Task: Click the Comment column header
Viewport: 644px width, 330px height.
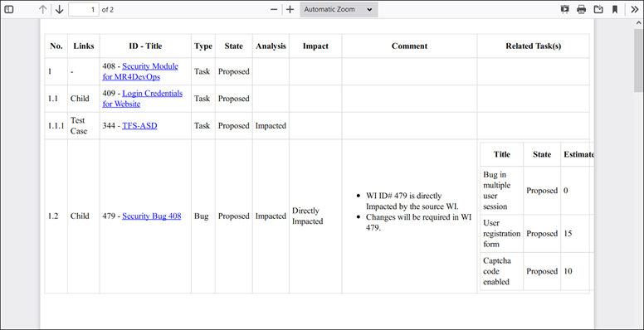Action: [x=409, y=46]
